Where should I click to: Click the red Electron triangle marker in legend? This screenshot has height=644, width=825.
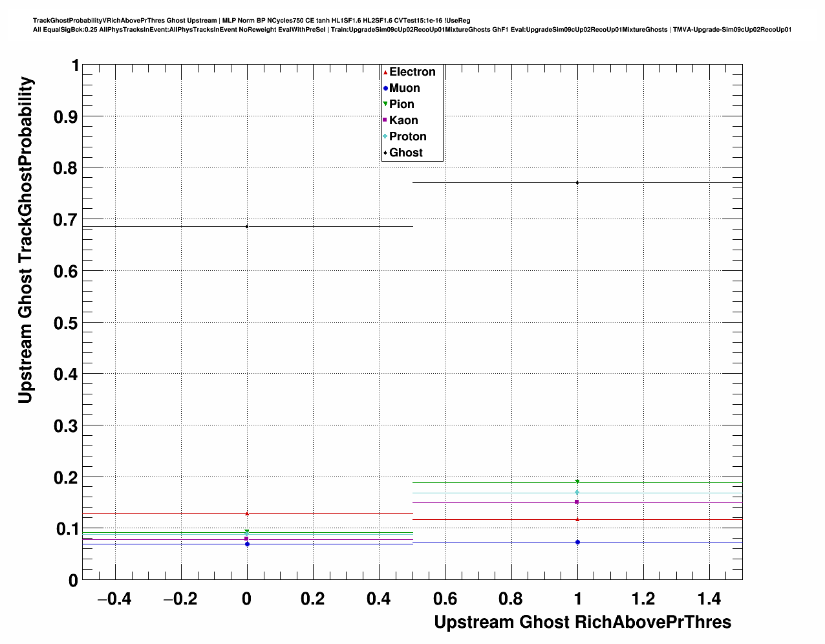(x=385, y=72)
